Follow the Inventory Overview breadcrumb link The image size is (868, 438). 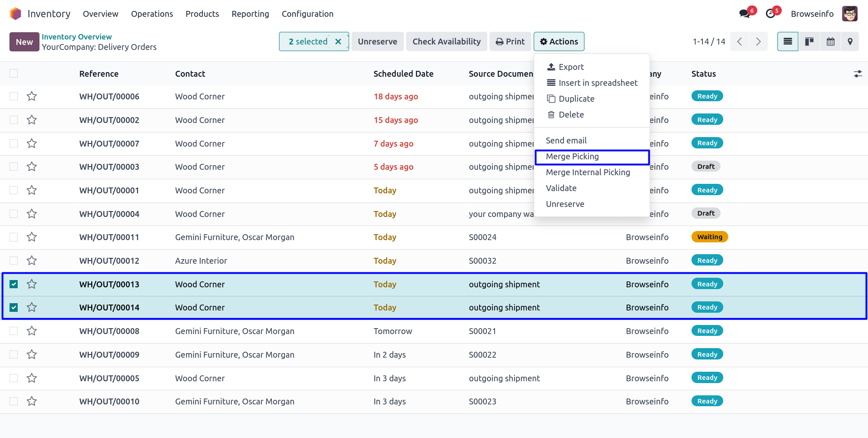[x=77, y=37]
